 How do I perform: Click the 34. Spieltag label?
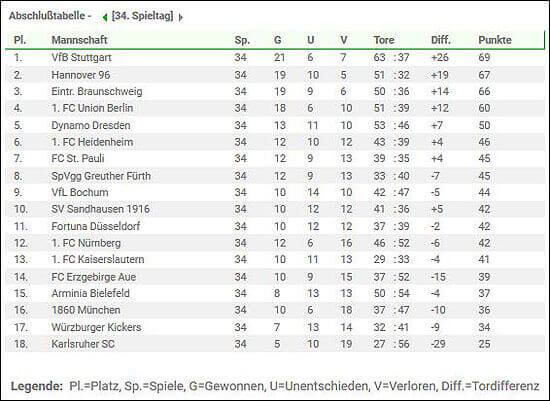click(142, 16)
